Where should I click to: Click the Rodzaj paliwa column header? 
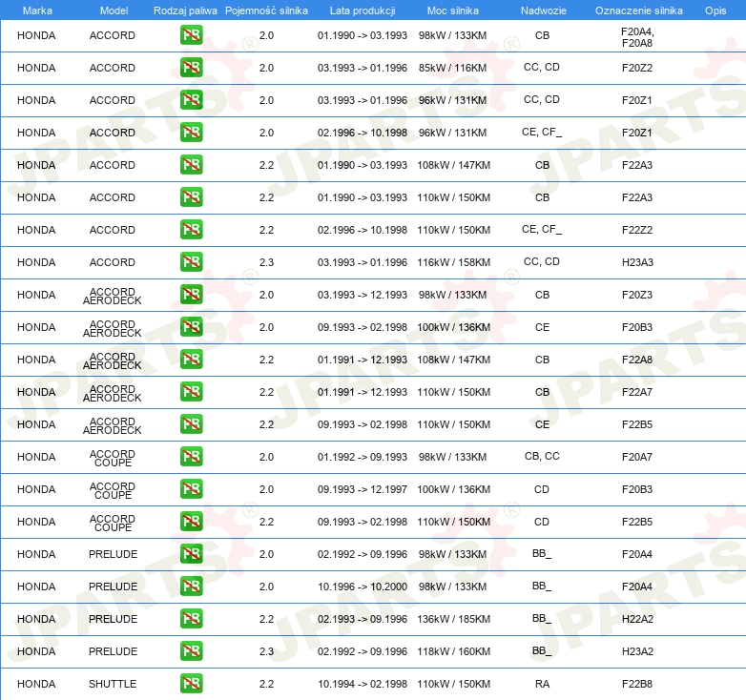(185, 10)
